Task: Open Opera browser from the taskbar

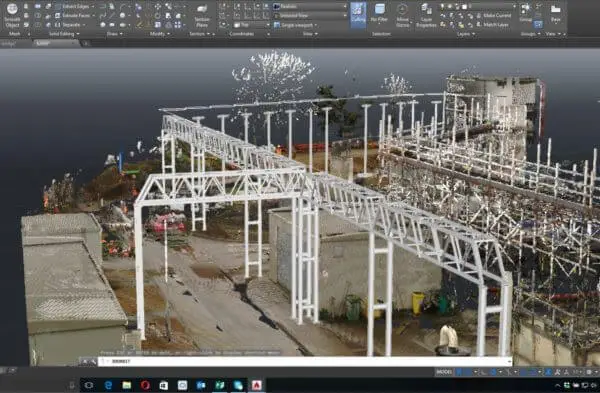Action: [x=145, y=385]
